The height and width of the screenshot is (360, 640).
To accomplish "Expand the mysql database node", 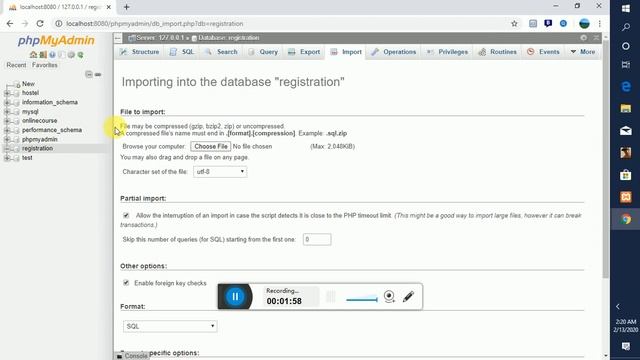I will pyautogui.click(x=7, y=112).
